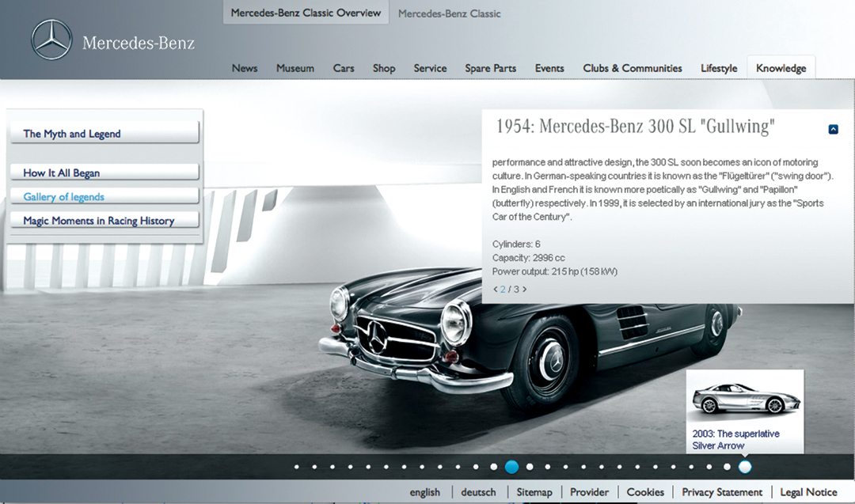
Task: Click the Mercedes-Benz wordmark
Action: (139, 43)
